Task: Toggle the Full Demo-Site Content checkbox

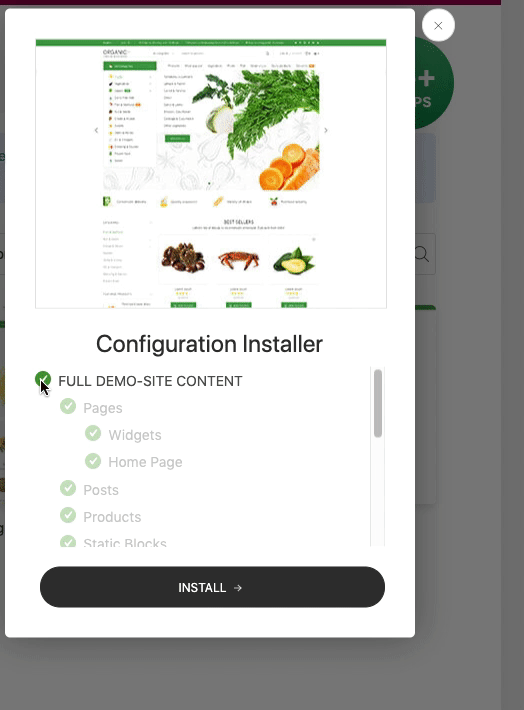Action: pyautogui.click(x=43, y=379)
